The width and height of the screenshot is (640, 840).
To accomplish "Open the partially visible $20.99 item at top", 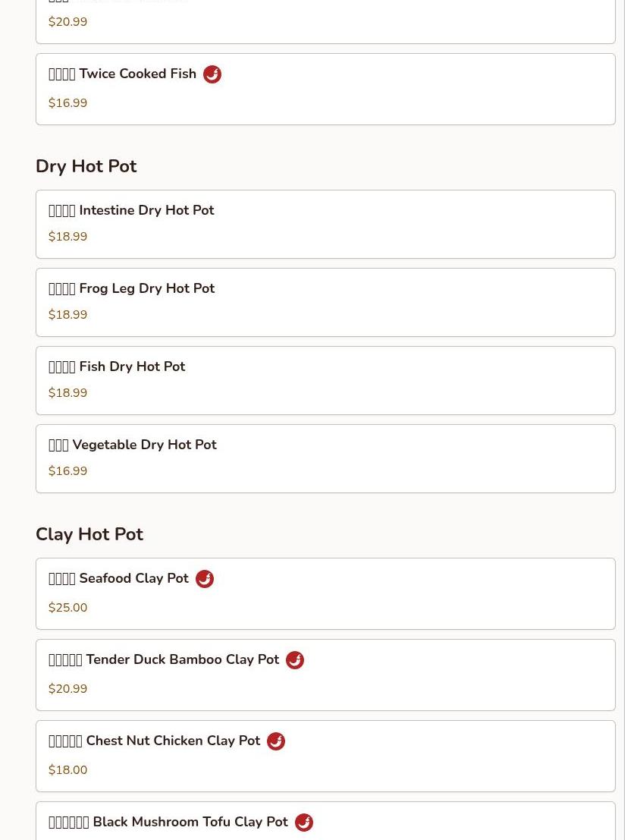I will 325,21.
